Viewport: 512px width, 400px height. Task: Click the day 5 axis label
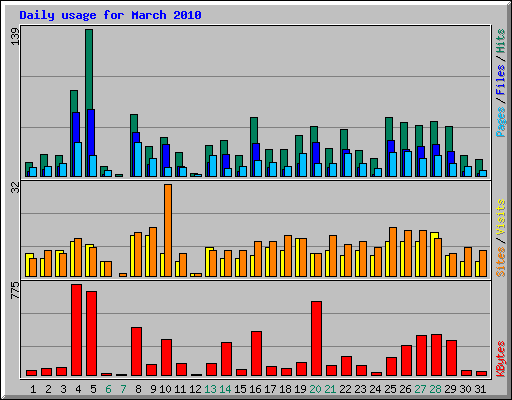tap(93, 389)
